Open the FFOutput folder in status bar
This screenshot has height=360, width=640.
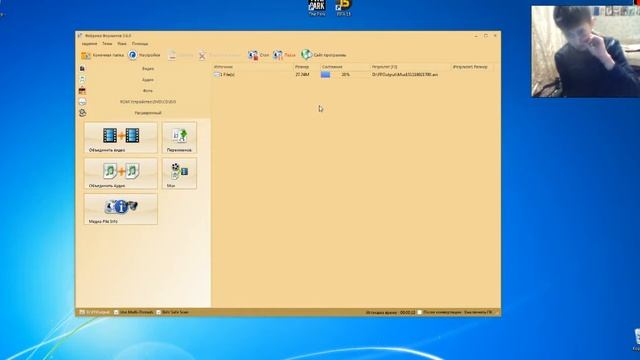(x=95, y=312)
